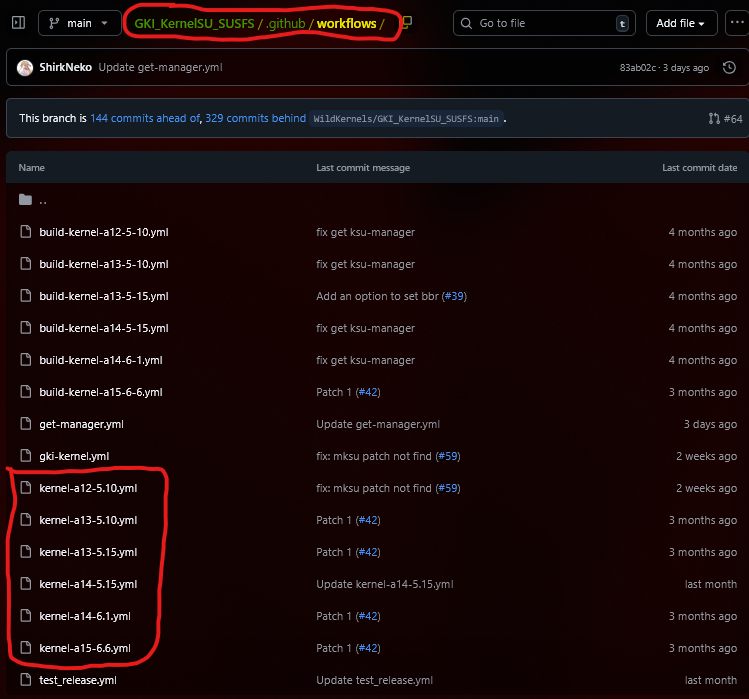Open the 83ab02c commit hash link
The image size is (749, 699).
coord(639,68)
